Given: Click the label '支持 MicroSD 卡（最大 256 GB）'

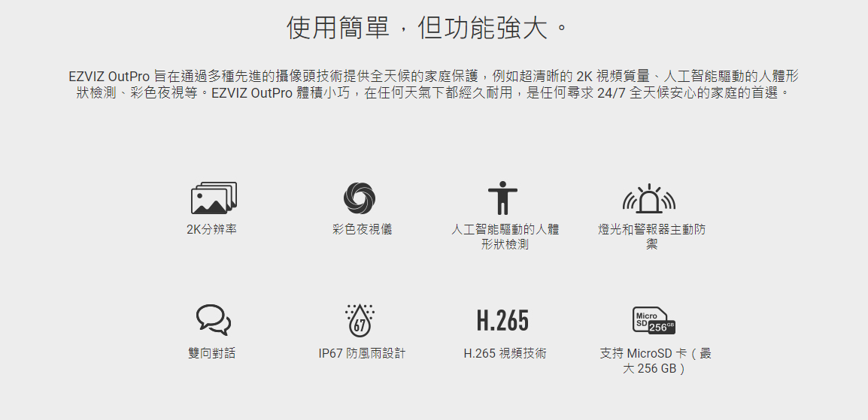Looking at the screenshot, I should [x=655, y=361].
